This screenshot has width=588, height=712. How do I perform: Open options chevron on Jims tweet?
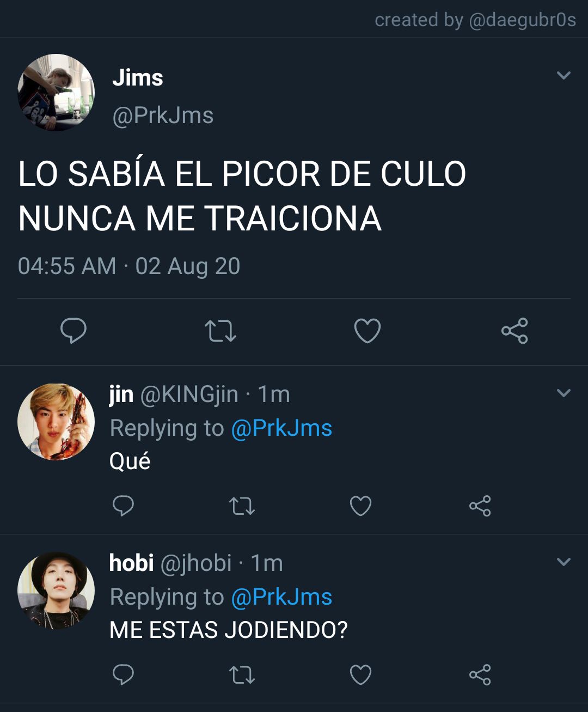point(564,75)
